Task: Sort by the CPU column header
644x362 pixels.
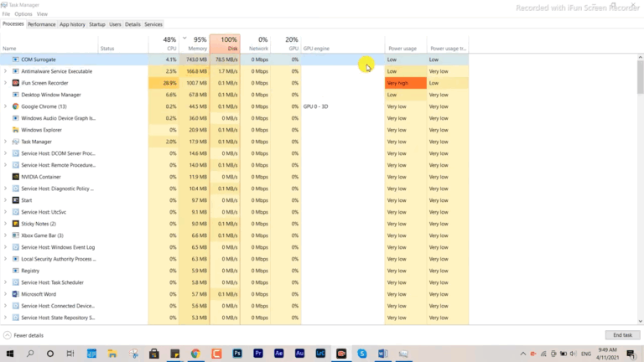Action: point(164,44)
